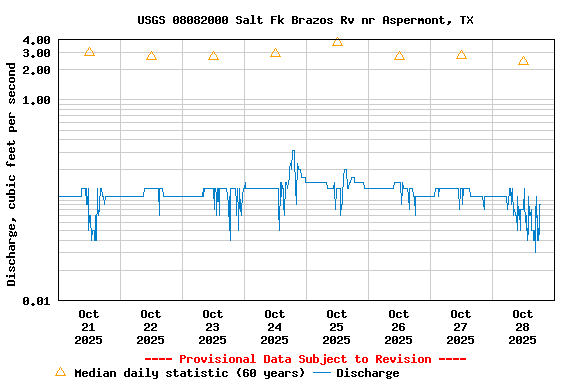Click the Oct 21 2025 date label

[89, 327]
